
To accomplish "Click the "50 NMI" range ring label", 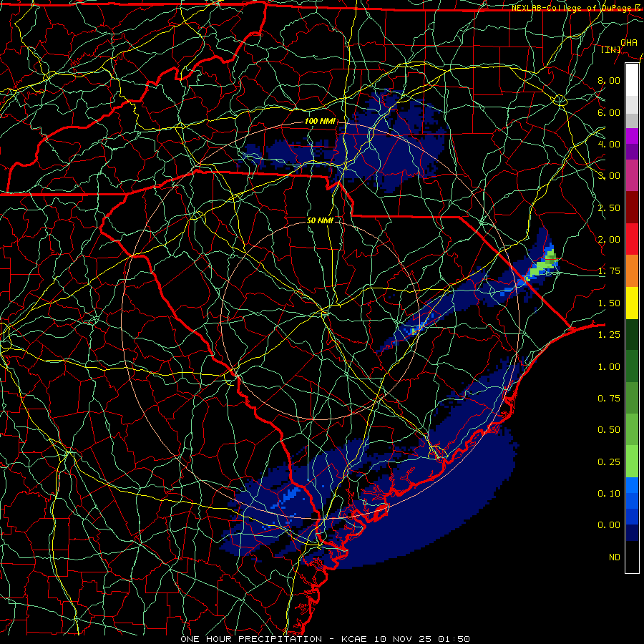I will [x=320, y=220].
